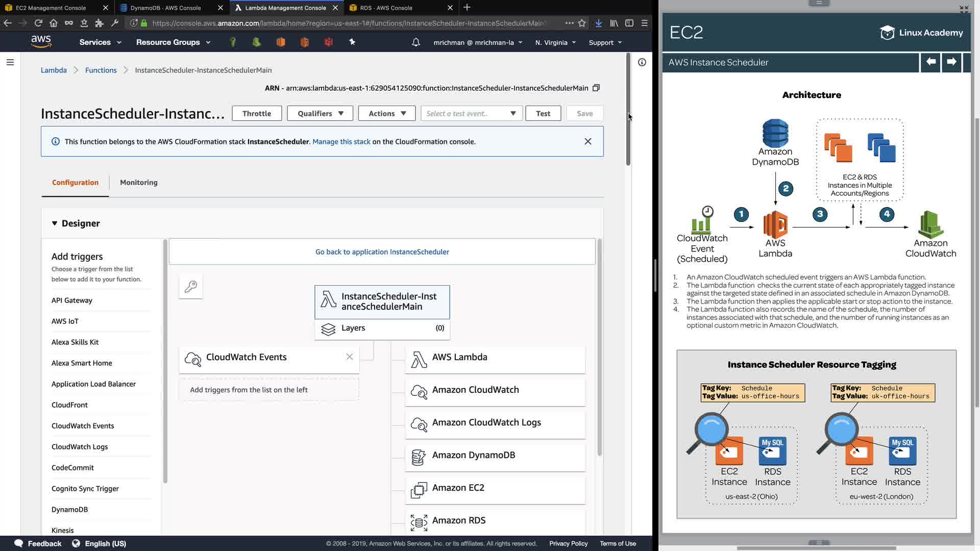The image size is (980, 551).
Task: Open the Qualifiers dropdown
Action: [320, 113]
